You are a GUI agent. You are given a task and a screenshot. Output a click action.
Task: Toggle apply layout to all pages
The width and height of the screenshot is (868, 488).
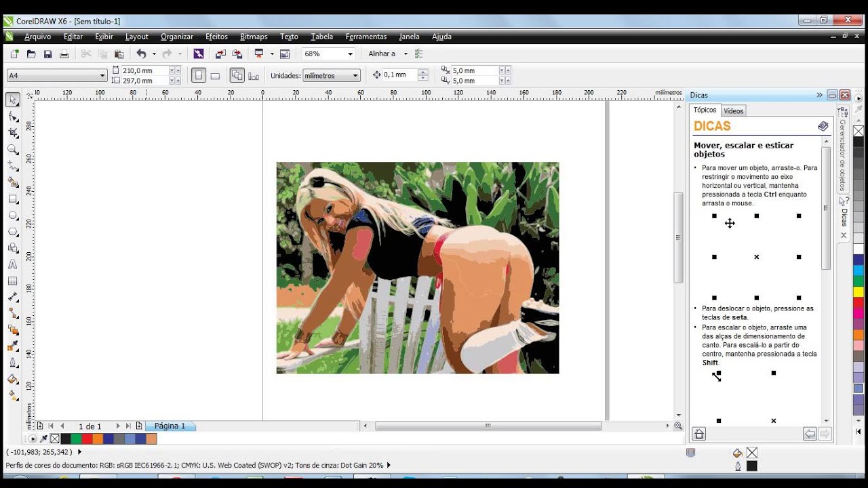click(237, 75)
